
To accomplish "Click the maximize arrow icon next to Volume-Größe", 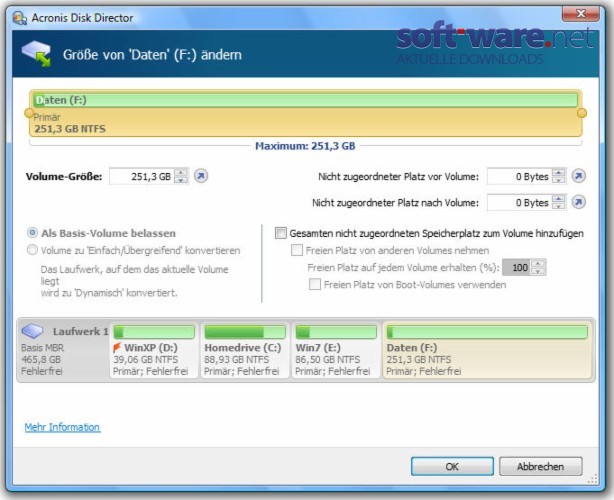I will coord(201,176).
